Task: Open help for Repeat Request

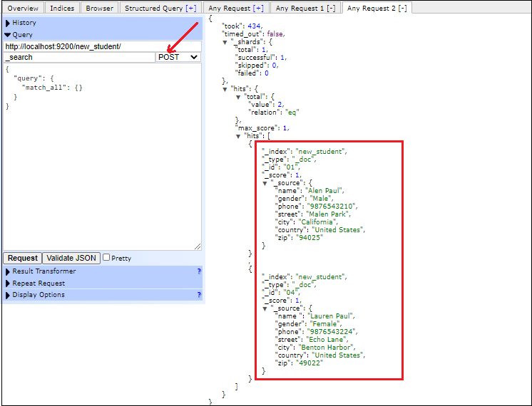Action: tap(199, 283)
